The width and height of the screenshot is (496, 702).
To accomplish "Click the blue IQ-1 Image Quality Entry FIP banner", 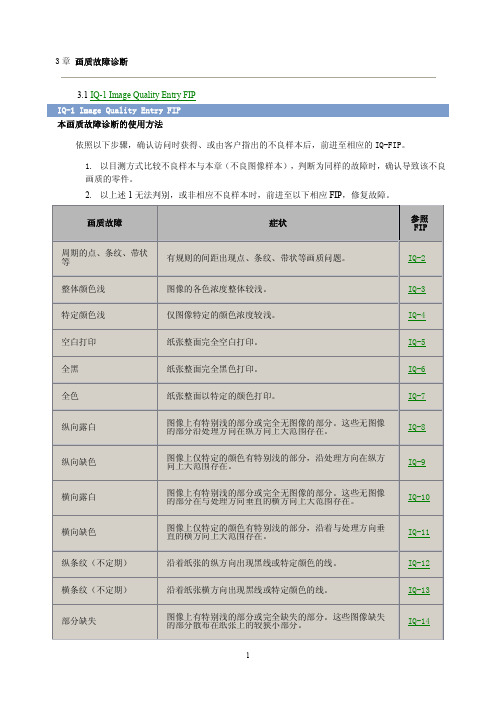I will coord(248,111).
